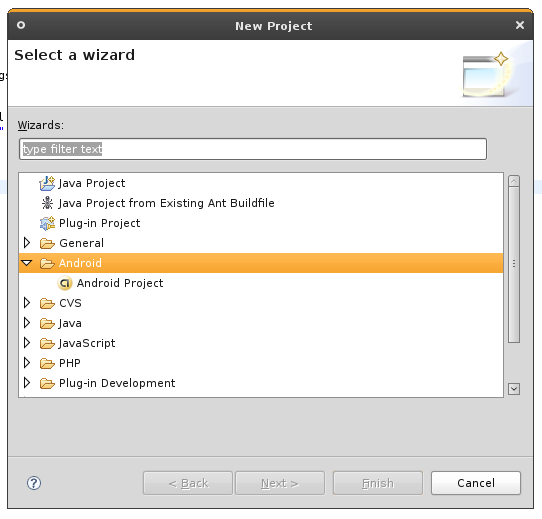The image size is (542, 519).
Task: Expand the Plug-in Development category
Action: (27, 383)
